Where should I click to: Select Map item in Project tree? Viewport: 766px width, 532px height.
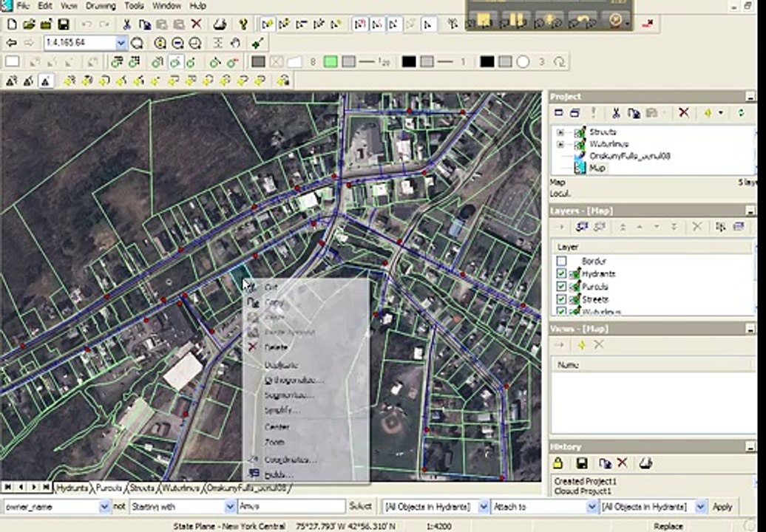point(597,168)
